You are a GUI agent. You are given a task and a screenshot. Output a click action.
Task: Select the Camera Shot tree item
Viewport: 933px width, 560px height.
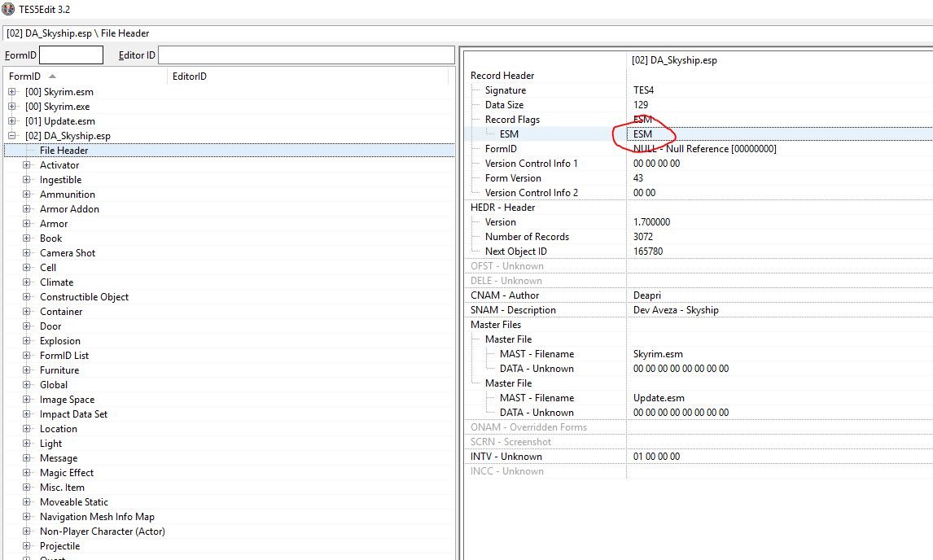click(x=68, y=253)
